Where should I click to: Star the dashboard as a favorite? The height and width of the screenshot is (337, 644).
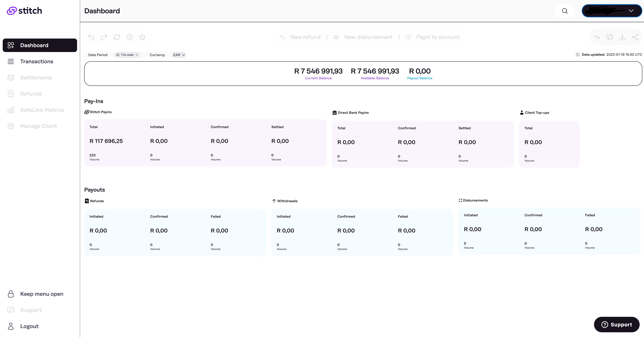143,37
